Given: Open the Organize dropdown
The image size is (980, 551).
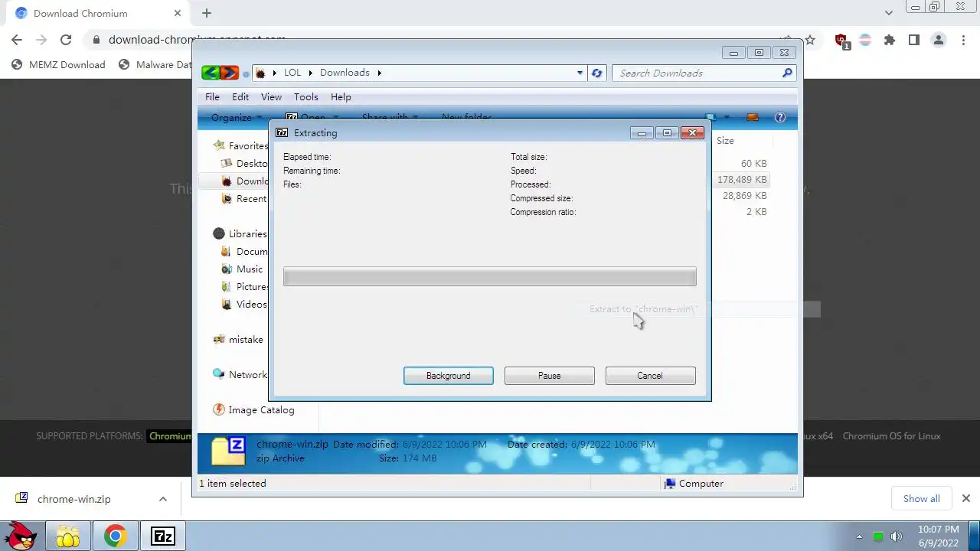Looking at the screenshot, I should tap(237, 117).
